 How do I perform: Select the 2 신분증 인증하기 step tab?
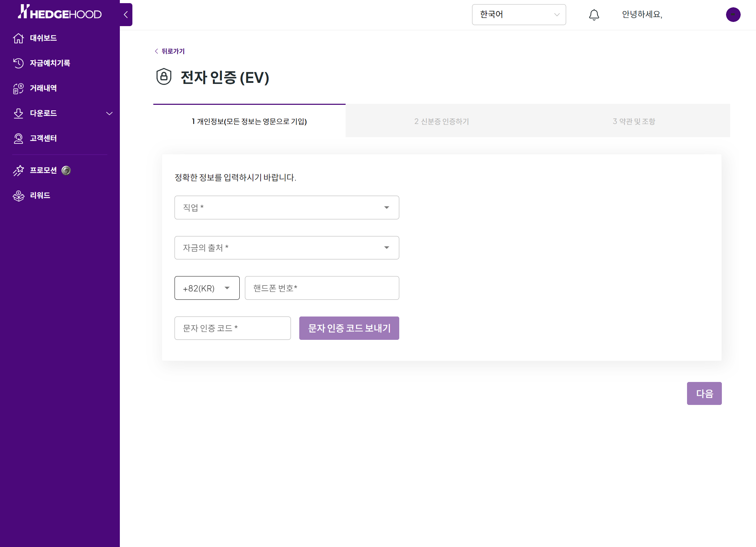coord(441,121)
